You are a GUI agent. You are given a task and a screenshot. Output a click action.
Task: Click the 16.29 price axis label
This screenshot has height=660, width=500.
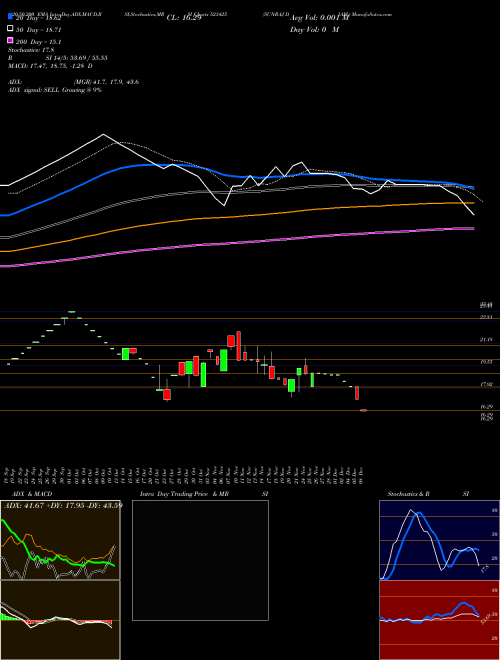tap(487, 407)
